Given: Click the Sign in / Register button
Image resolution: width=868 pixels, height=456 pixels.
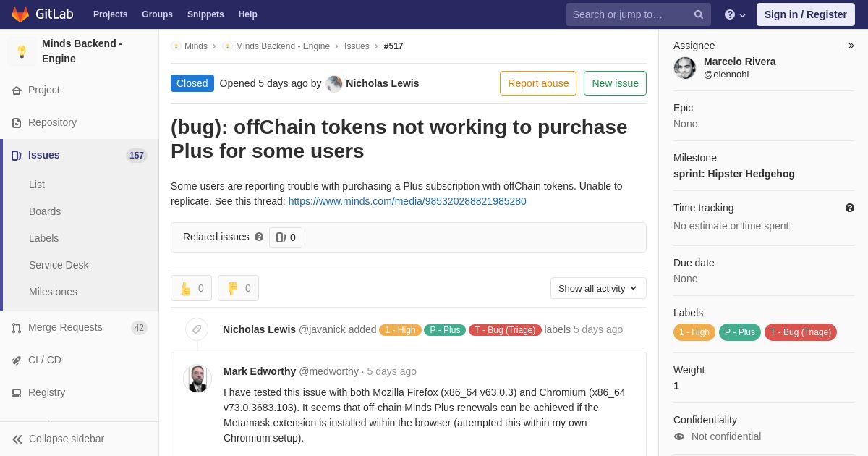Looking at the screenshot, I should (x=805, y=14).
